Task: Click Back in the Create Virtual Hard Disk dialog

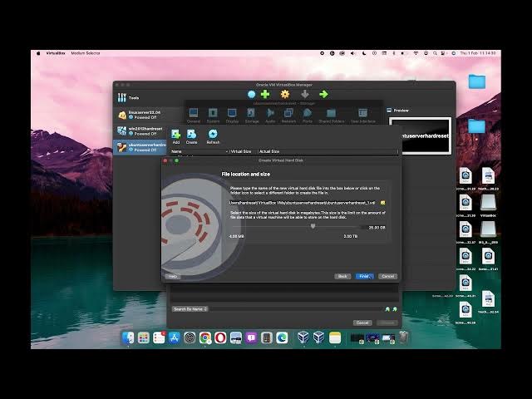Action: click(x=342, y=276)
